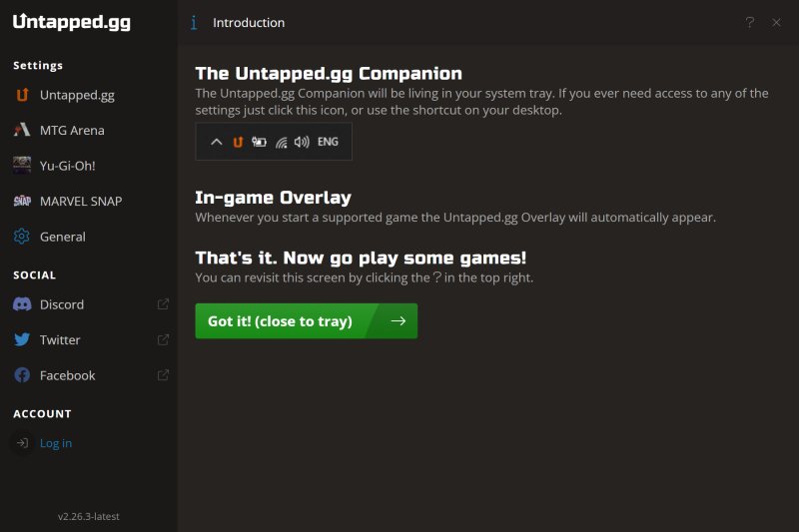Viewport: 799px width, 532px height.
Task: Click the MTG Arena logo icon
Action: coord(22,130)
